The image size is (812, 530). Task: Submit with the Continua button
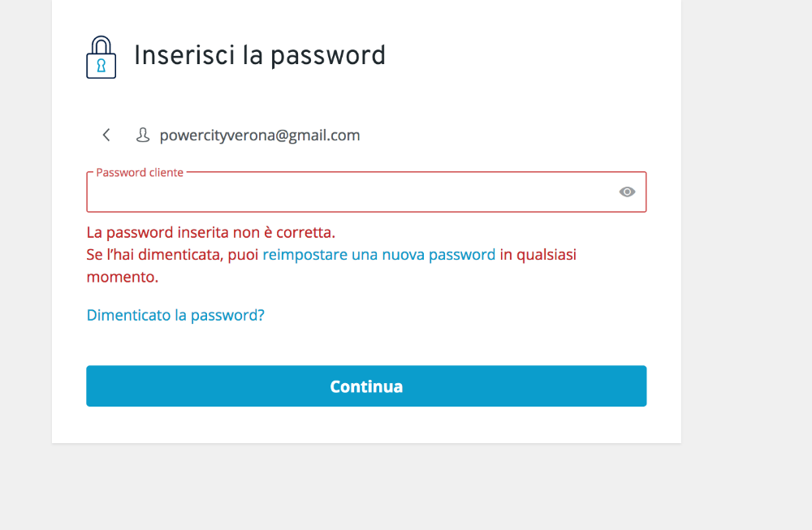pos(366,386)
